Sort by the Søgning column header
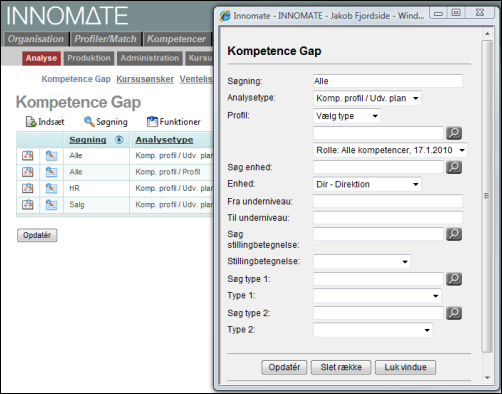Screen dimensions: 502x394 pos(88,140)
